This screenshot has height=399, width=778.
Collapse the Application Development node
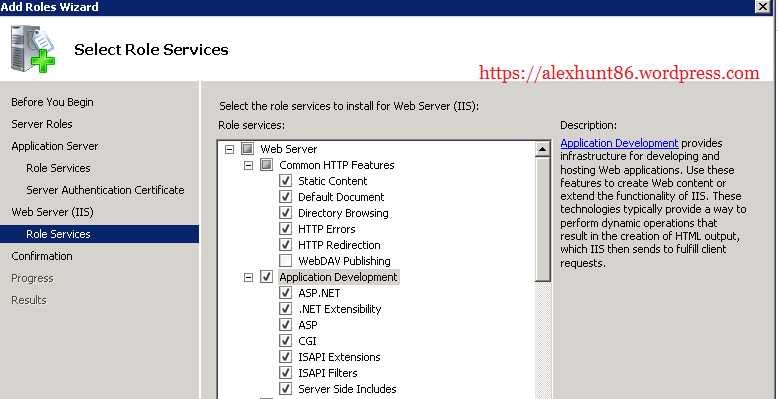pos(248,277)
